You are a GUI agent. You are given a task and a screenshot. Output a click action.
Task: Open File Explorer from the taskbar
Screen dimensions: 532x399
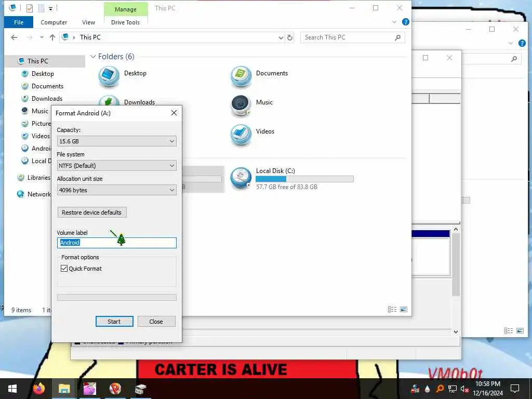[64, 389]
